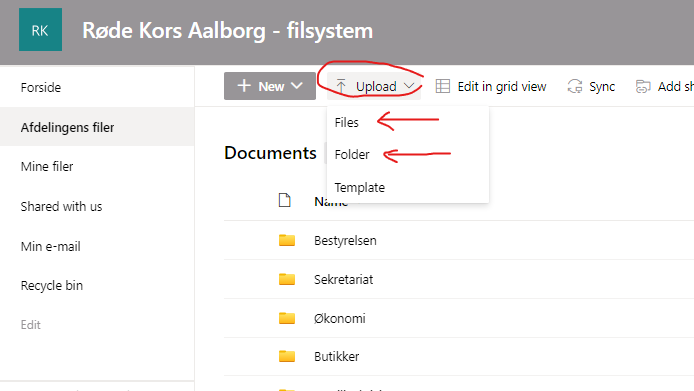Click the Documents library heading
Viewport: 694px width, 391px height.
coord(270,153)
